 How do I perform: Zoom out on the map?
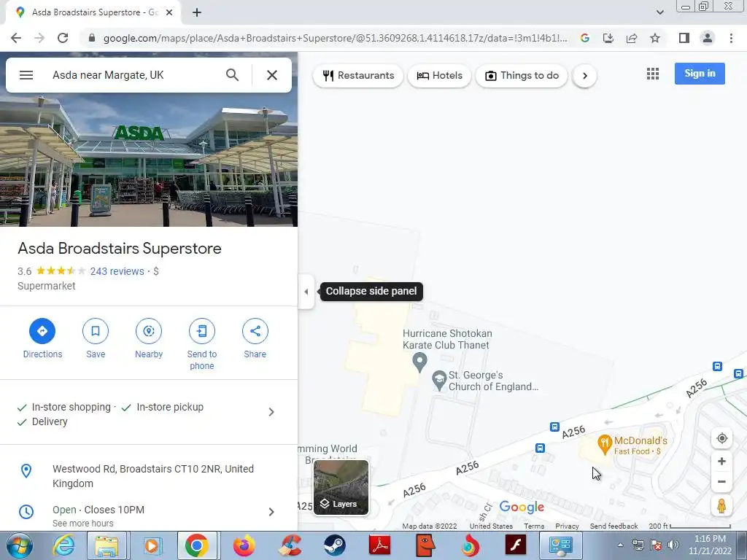[x=721, y=481]
